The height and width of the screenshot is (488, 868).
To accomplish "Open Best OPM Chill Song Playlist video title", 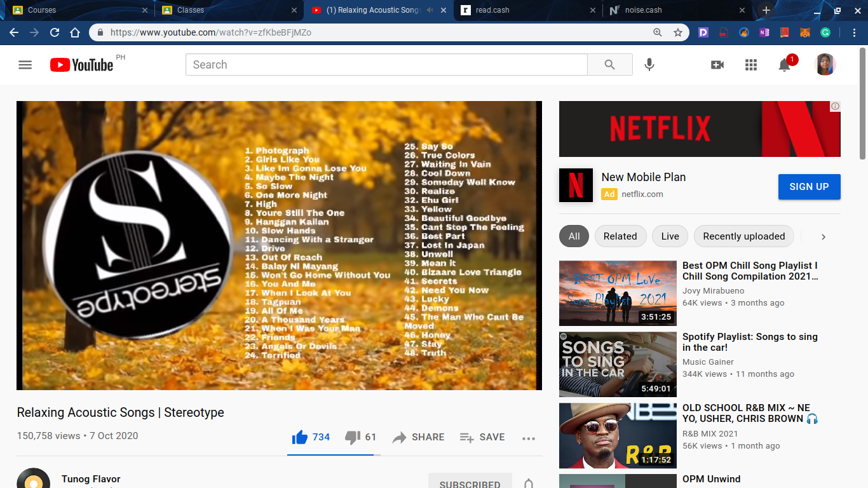I will tap(750, 271).
